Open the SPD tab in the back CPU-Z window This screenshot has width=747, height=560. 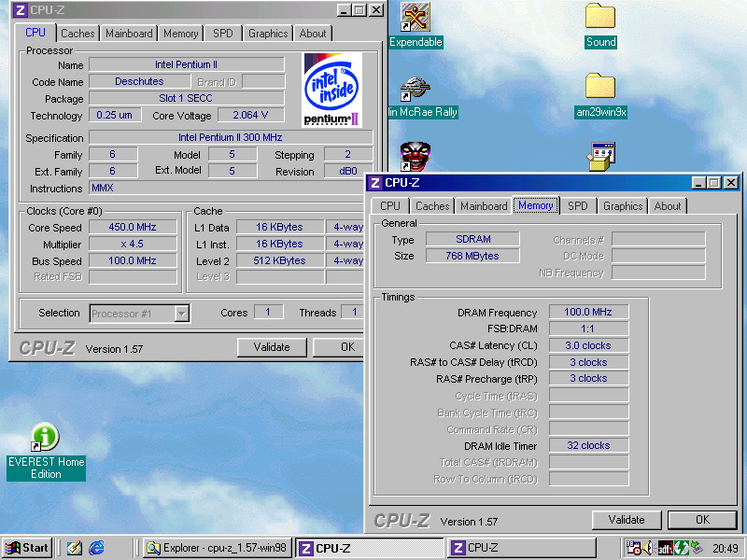point(223,34)
